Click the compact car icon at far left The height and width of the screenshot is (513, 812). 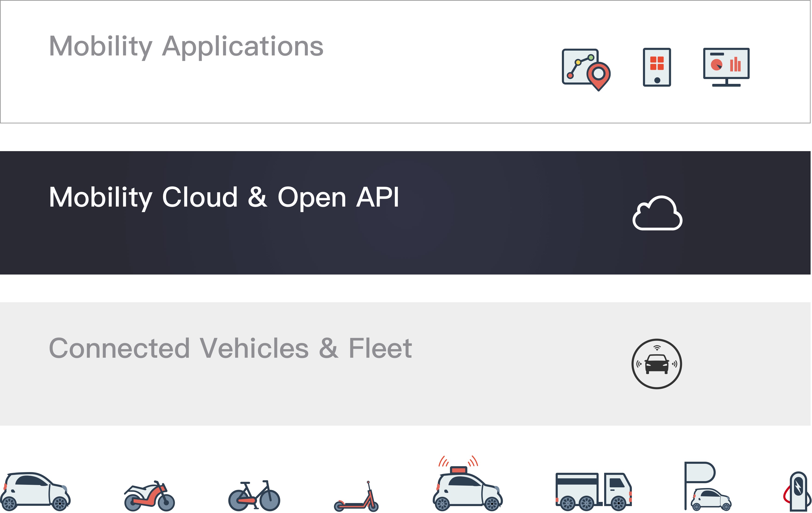coord(35,492)
